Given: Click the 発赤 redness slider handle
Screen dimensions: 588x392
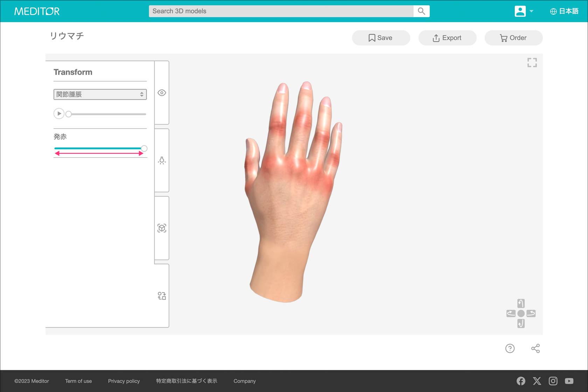Looking at the screenshot, I should [144, 149].
